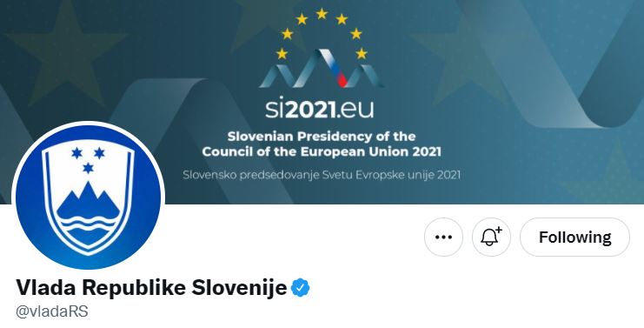This screenshot has height=328, width=644.
Task: Select the Vlada Republike Slovenije display name
Action: (x=151, y=287)
